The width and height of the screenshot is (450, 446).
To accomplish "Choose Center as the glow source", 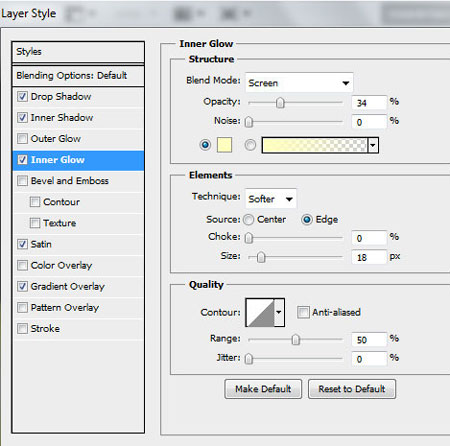I will 248,220.
